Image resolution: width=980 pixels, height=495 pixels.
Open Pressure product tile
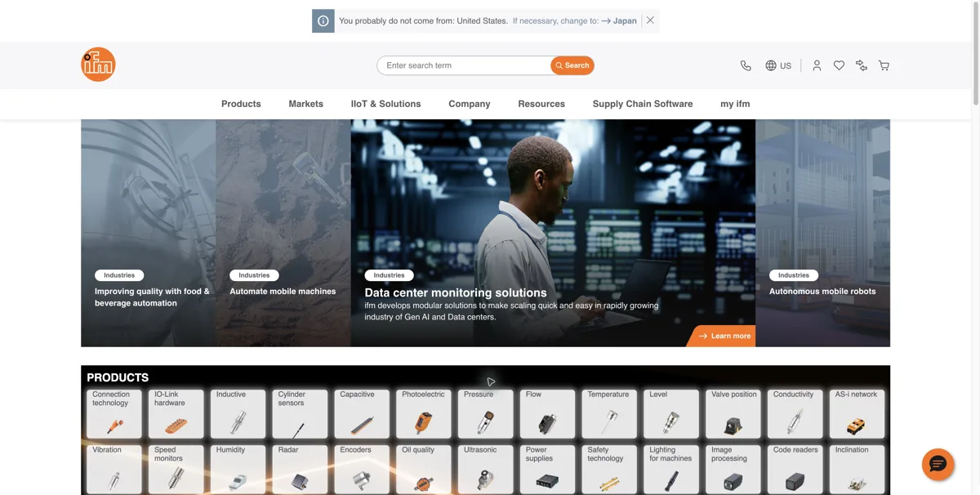click(486, 413)
